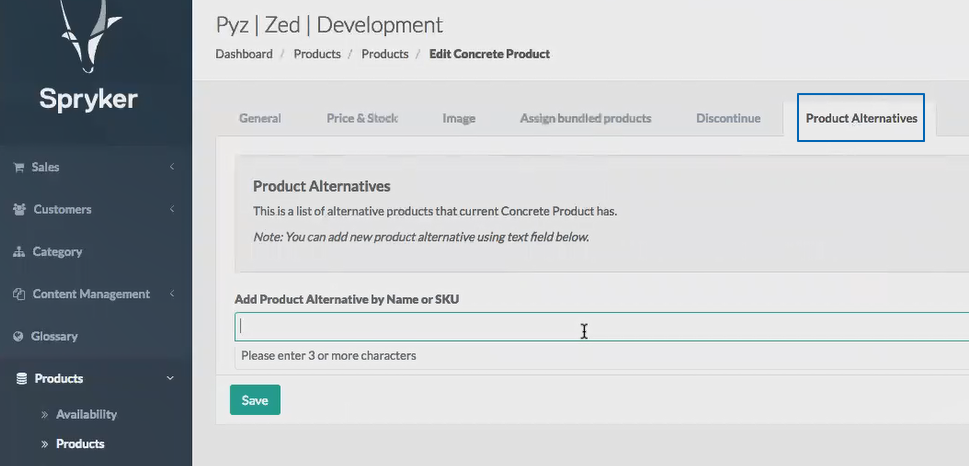The height and width of the screenshot is (466, 969).
Task: Click the Customers people icon
Action: point(19,210)
